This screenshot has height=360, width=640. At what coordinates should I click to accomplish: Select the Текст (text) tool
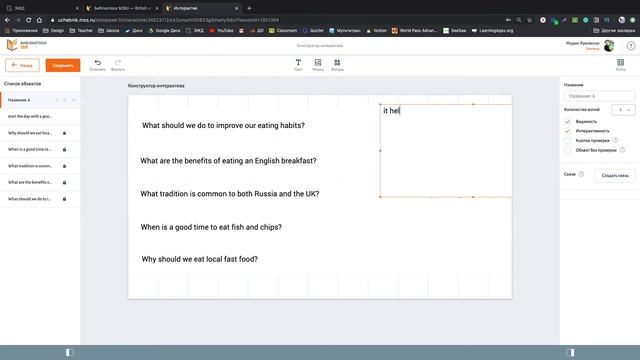298,64
